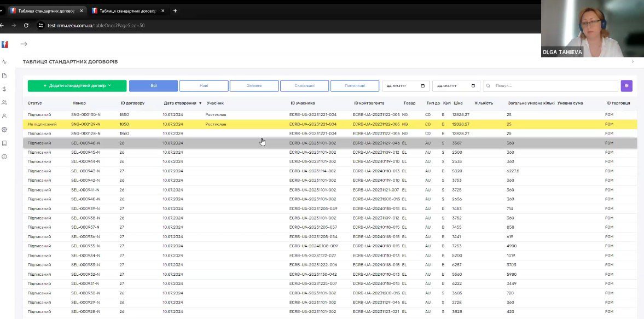Select the 'Всі' filter tab
Screen dimensions: 644x319
pos(153,86)
